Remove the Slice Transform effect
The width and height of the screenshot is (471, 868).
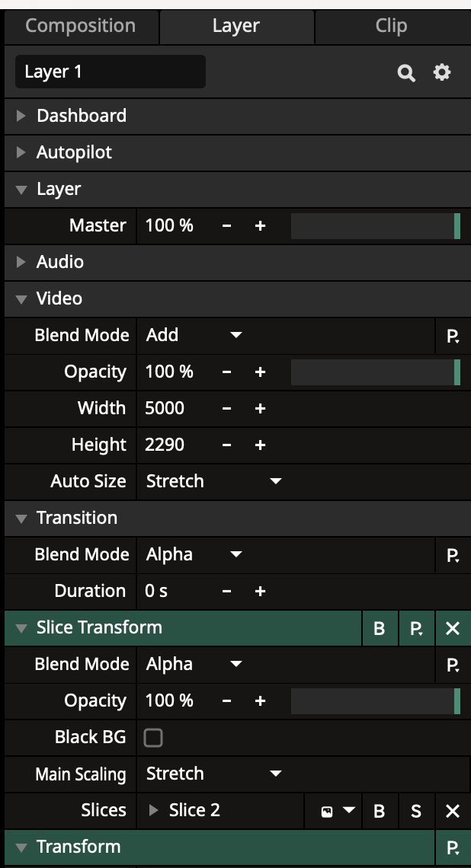pyautogui.click(x=453, y=628)
